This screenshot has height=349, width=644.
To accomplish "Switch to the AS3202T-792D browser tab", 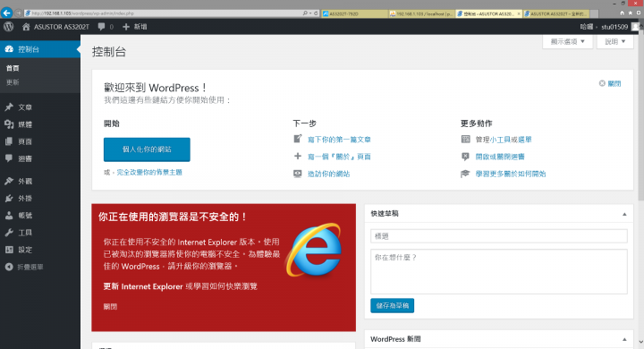I will tap(355, 13).
